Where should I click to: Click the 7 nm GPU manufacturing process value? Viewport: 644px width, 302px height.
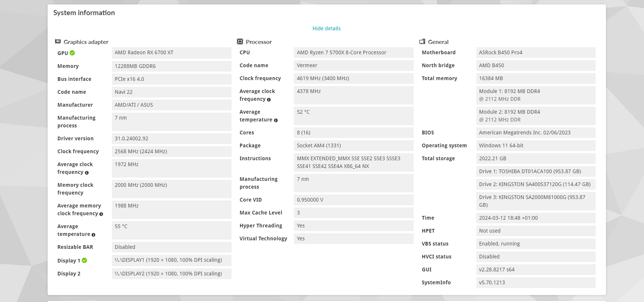pyautogui.click(x=172, y=122)
